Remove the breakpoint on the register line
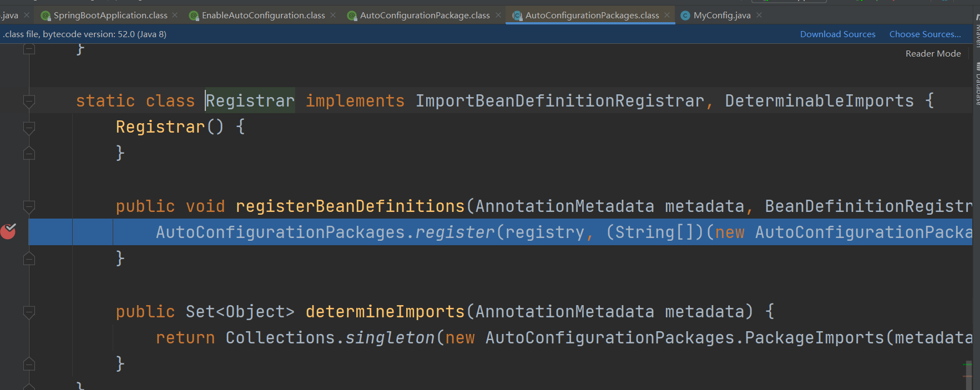 coord(8,231)
